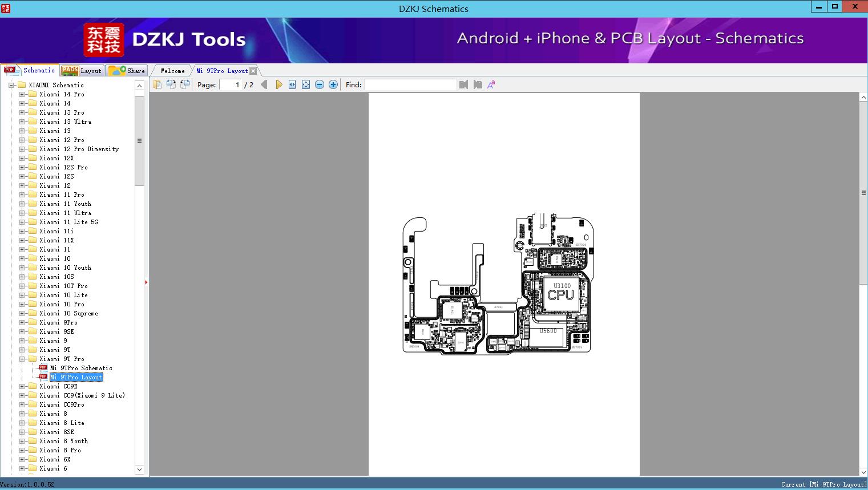
Task: Open the Share tab
Action: pyautogui.click(x=127, y=71)
